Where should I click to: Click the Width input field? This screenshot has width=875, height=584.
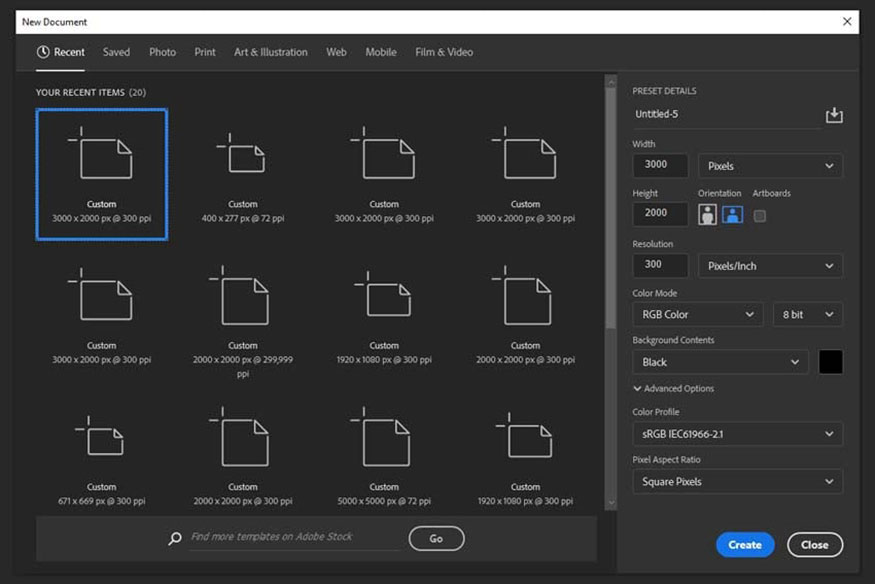(660, 165)
